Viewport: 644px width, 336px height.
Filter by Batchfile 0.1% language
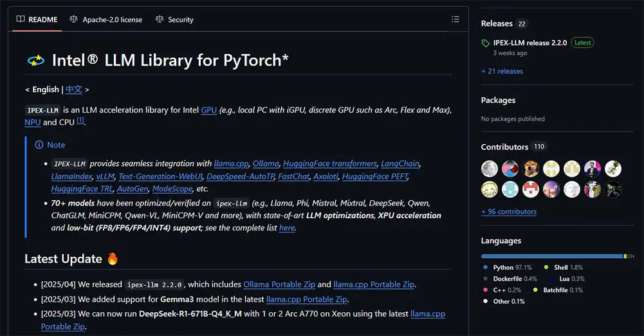[x=558, y=290]
